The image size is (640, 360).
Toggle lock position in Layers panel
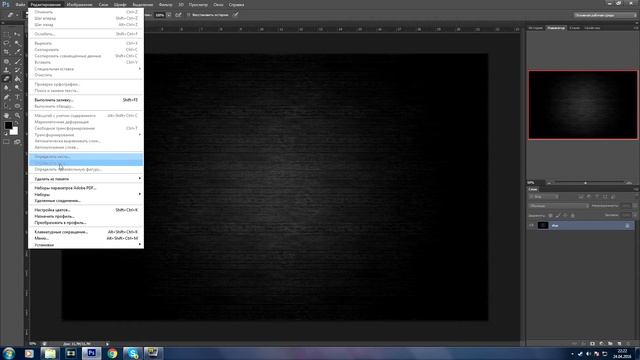[x=565, y=215]
